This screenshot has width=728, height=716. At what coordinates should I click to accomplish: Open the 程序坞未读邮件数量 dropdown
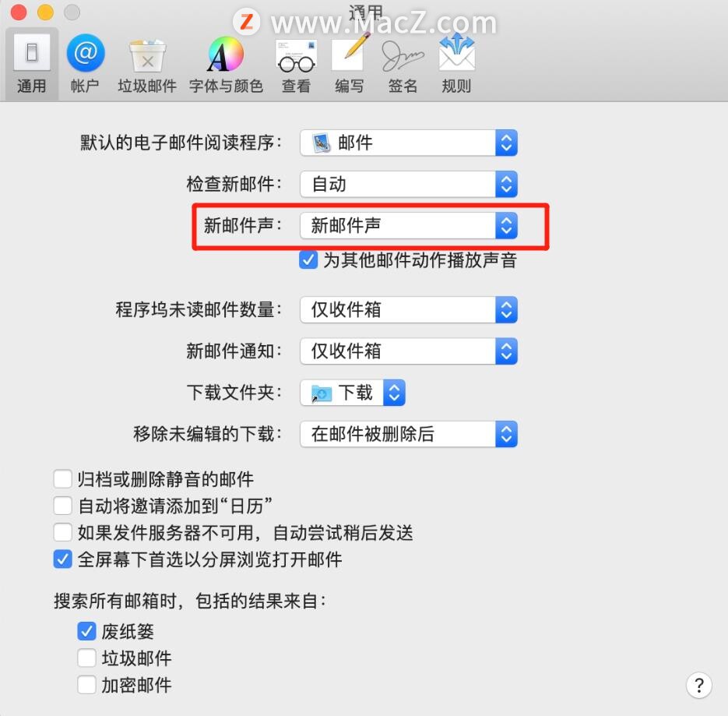[409, 309]
